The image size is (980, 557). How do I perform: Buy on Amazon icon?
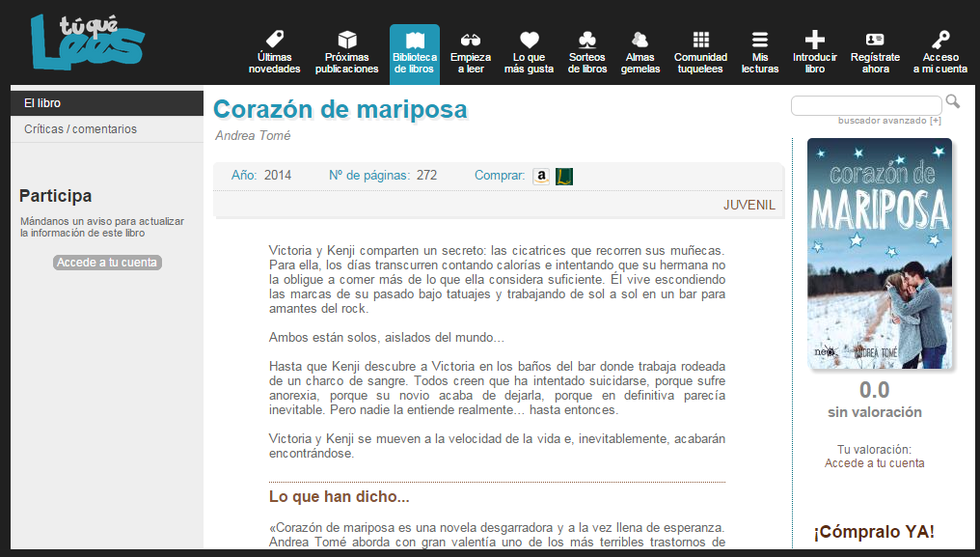point(541,177)
